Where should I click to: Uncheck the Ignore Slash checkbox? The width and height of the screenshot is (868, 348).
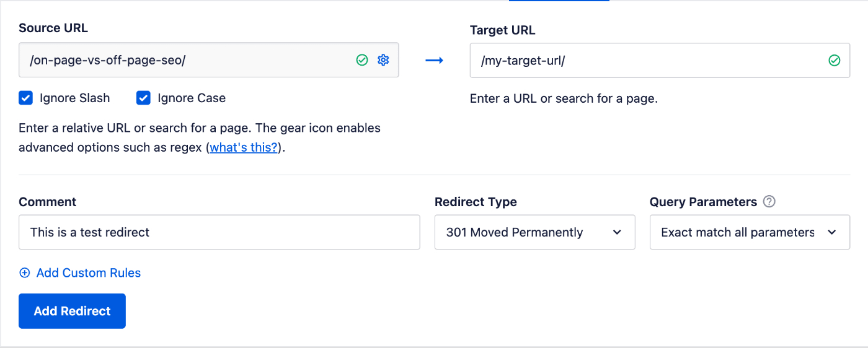(x=25, y=98)
